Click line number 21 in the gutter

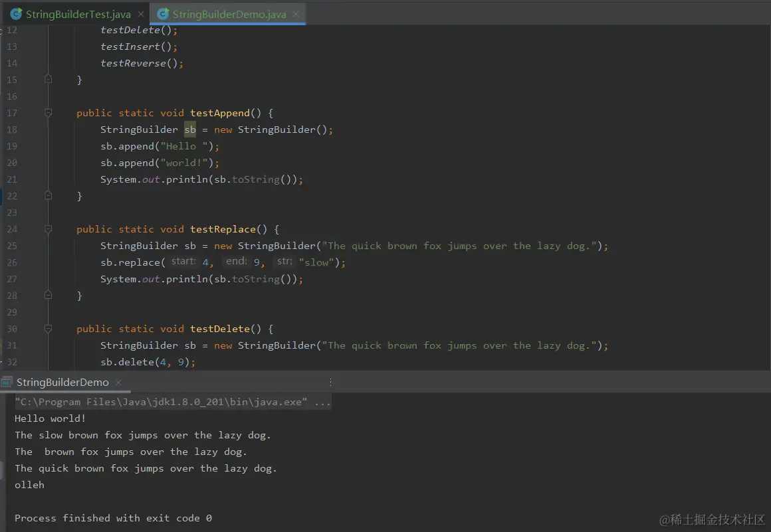[x=12, y=179]
